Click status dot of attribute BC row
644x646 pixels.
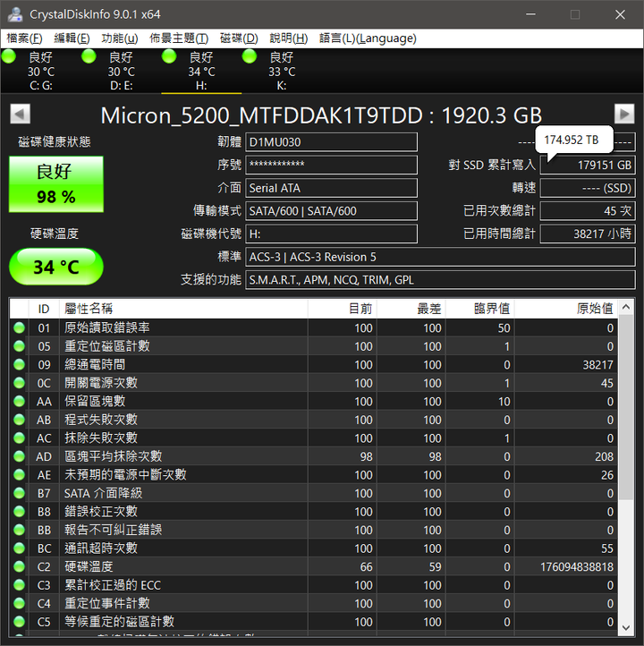pyautogui.click(x=20, y=548)
